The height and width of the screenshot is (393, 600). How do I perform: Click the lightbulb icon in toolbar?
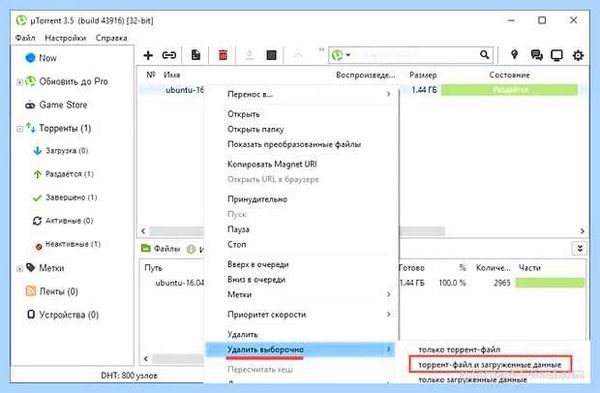click(514, 55)
